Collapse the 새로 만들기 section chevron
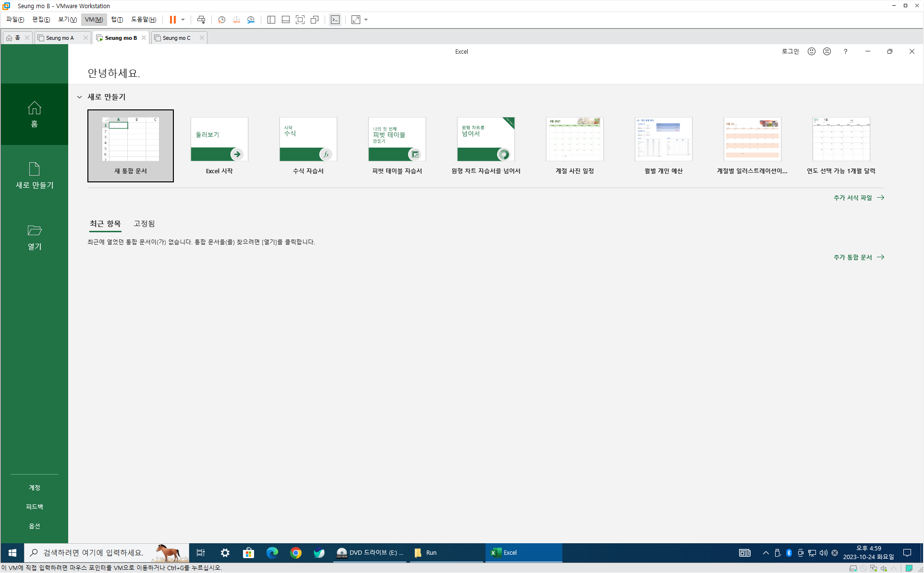924x573 pixels. click(x=79, y=97)
